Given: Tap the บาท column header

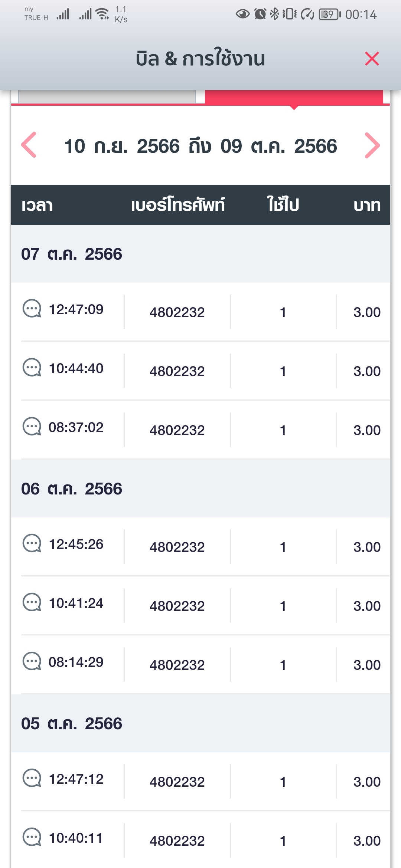Looking at the screenshot, I should coord(367,205).
